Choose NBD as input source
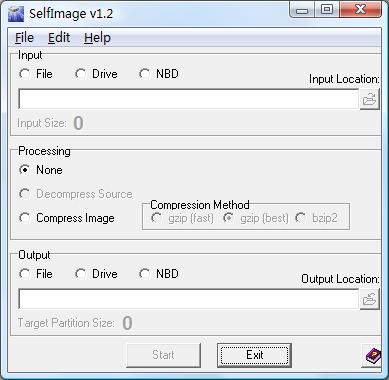This screenshot has width=389, height=380. point(159,74)
